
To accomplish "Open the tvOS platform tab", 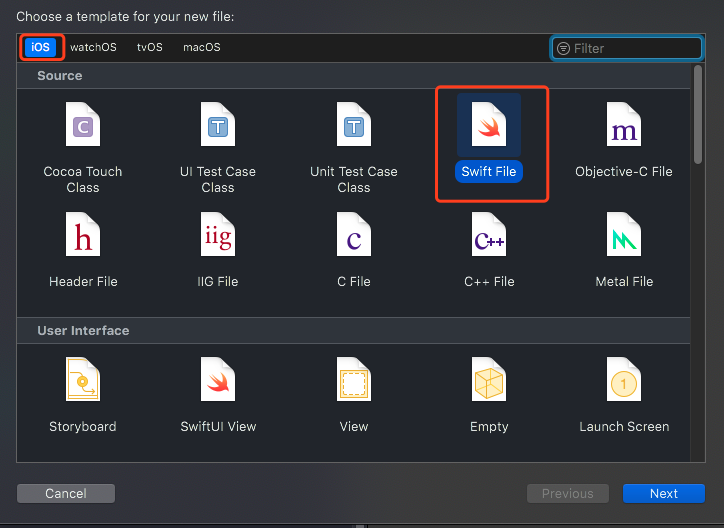I will pyautogui.click(x=150, y=47).
